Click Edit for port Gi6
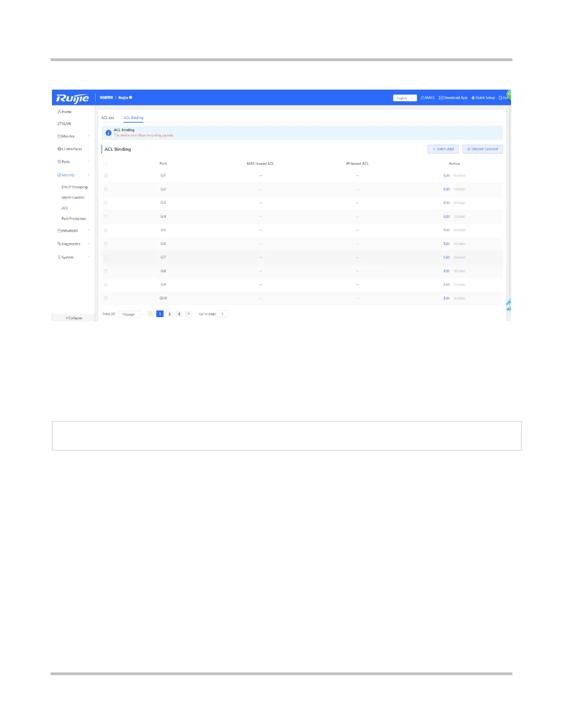 click(447, 244)
